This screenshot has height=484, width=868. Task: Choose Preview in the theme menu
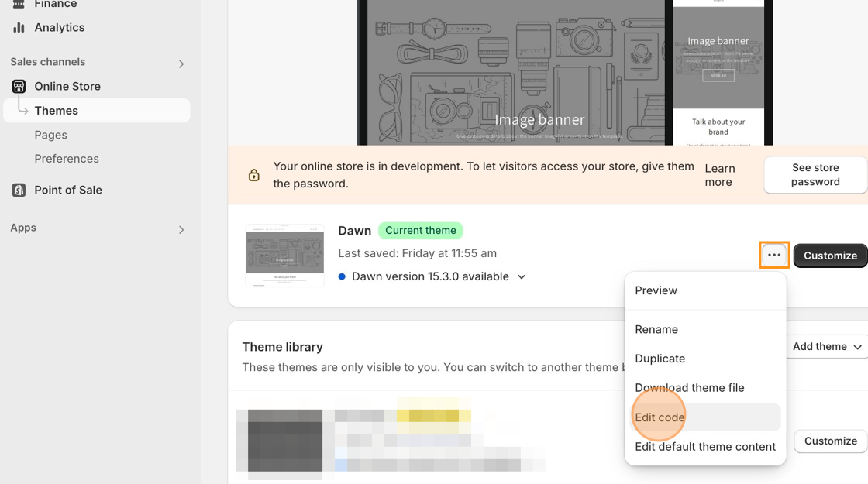(x=656, y=290)
